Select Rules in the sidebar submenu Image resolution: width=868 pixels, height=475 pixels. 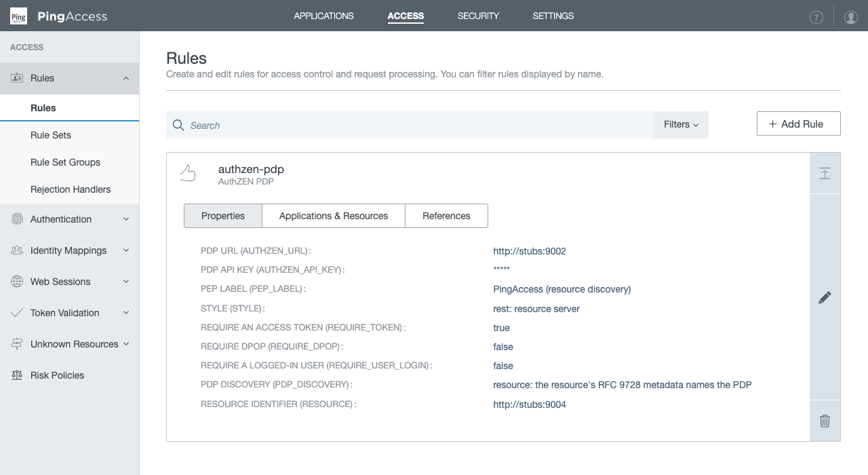coord(69,108)
